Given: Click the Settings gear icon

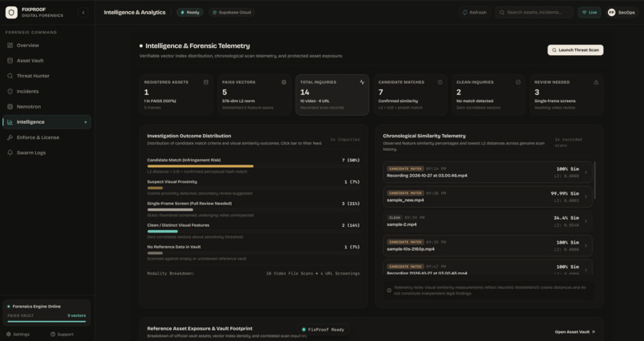Looking at the screenshot, I should pos(9,334).
